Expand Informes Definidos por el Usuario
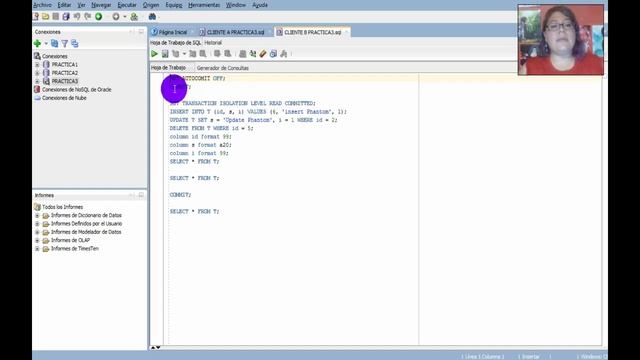Viewport: 640px width, 360px height. click(x=37, y=224)
